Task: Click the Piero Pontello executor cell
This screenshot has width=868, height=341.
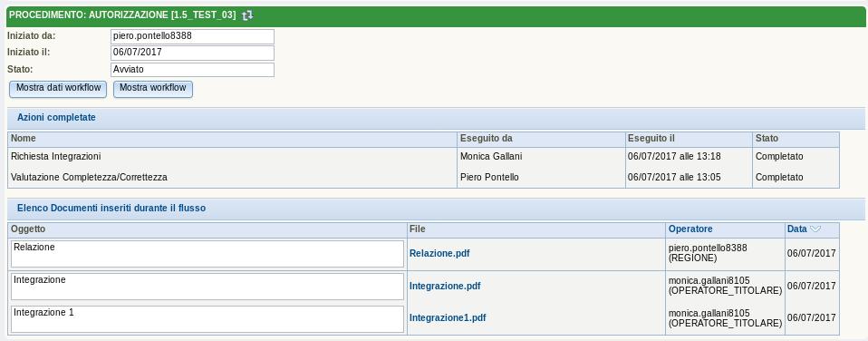Action: 541,178
